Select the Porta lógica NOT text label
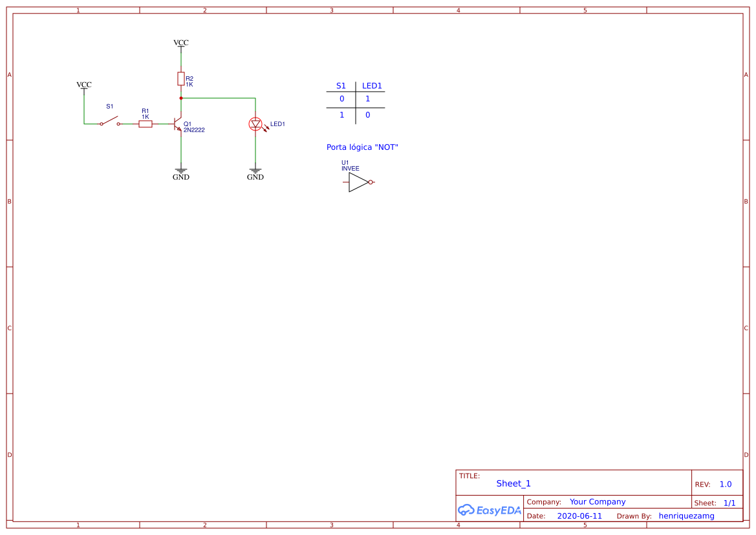 click(x=363, y=147)
